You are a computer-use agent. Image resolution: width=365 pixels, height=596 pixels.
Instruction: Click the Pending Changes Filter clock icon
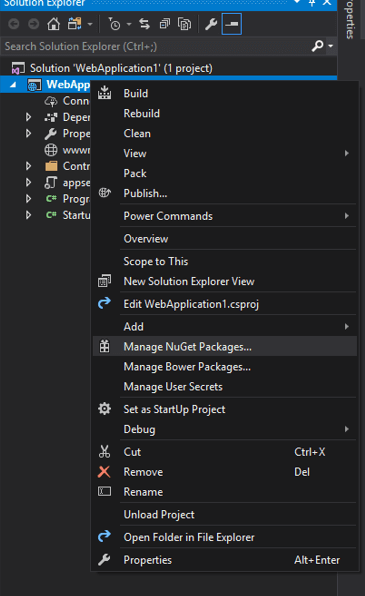coord(114,24)
